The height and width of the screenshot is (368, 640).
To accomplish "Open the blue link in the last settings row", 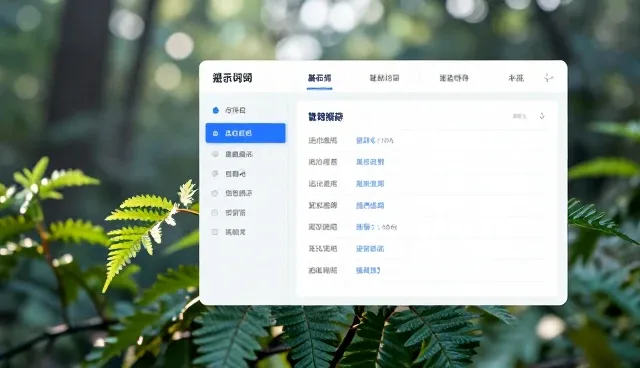I will coord(368,270).
